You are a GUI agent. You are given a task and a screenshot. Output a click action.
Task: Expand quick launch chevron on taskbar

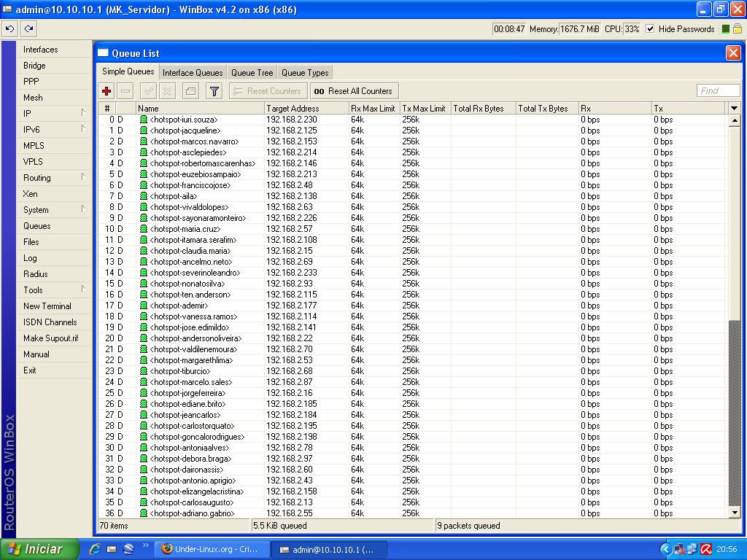point(145,545)
